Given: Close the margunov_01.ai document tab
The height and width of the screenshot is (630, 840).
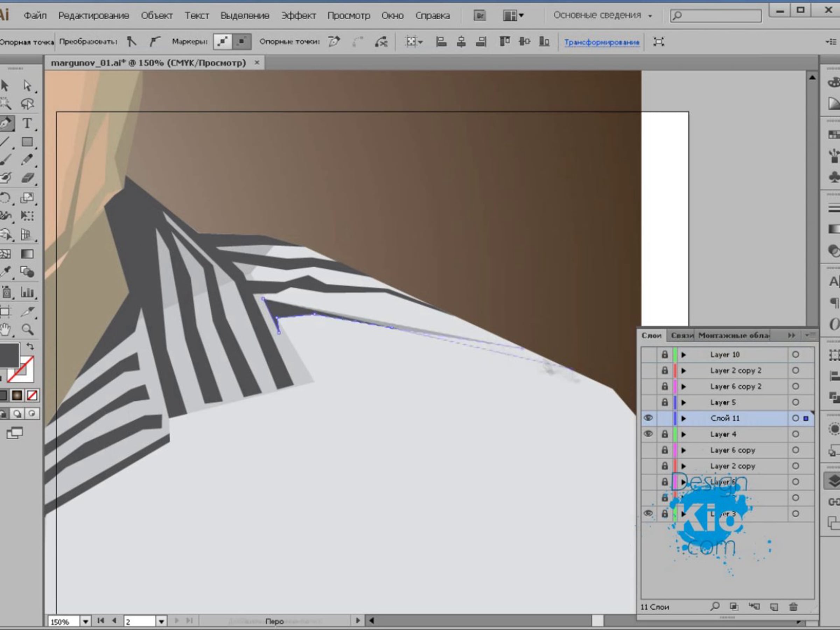Looking at the screenshot, I should point(257,63).
